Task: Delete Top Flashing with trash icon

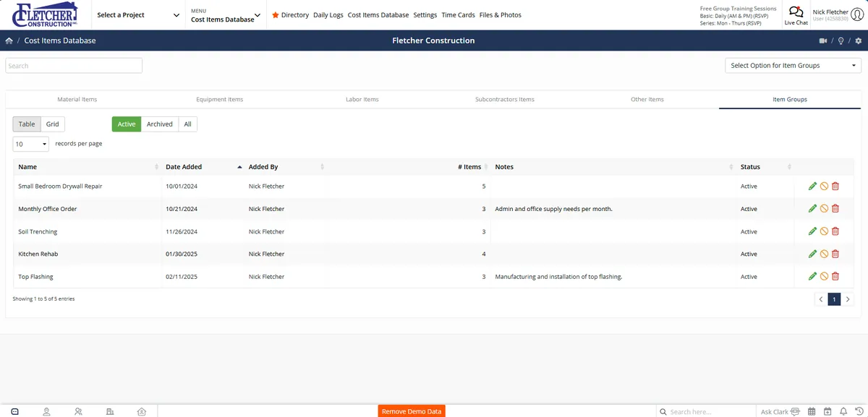Action: pyautogui.click(x=835, y=277)
